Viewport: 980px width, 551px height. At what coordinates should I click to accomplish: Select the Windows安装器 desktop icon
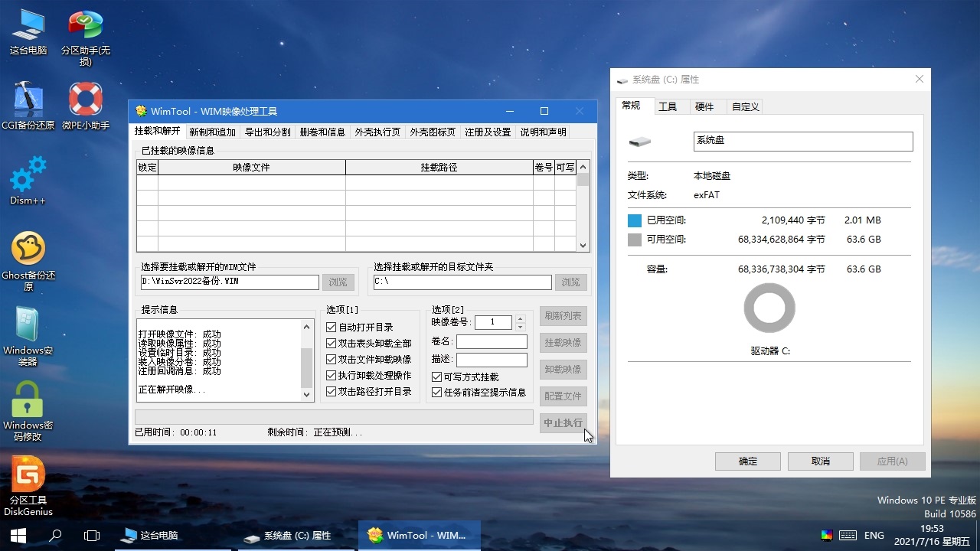(x=28, y=336)
